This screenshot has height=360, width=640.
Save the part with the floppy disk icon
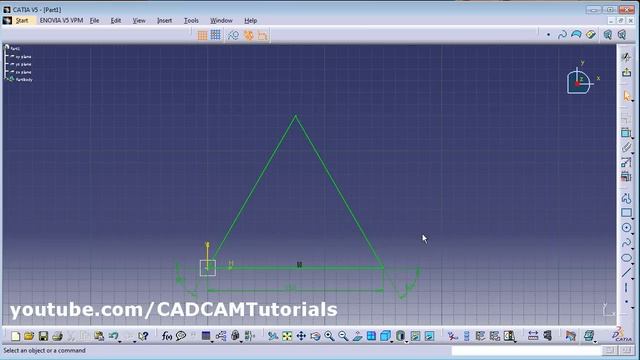pos(43,336)
